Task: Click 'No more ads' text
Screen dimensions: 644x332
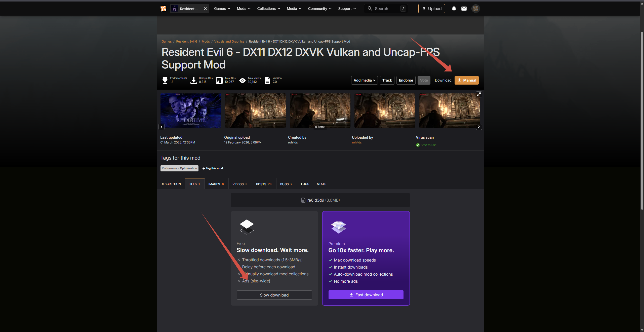Action: pyautogui.click(x=346, y=281)
